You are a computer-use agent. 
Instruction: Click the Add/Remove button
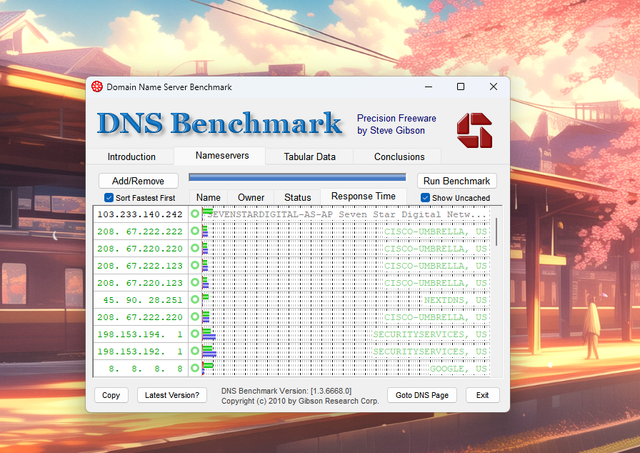138,181
